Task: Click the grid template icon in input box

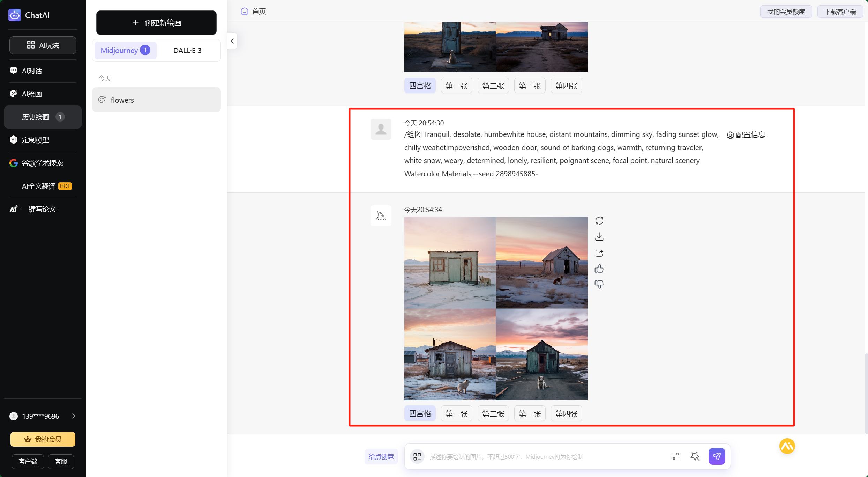Action: click(417, 456)
